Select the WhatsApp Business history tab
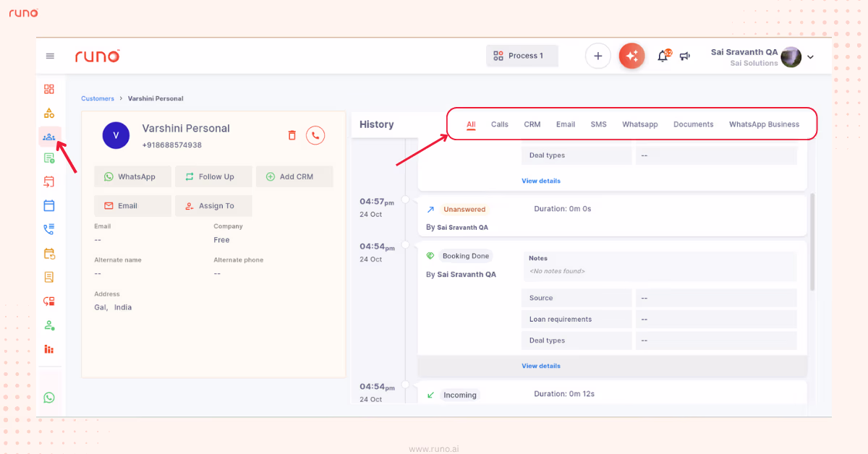The height and width of the screenshot is (454, 868). coord(765,124)
